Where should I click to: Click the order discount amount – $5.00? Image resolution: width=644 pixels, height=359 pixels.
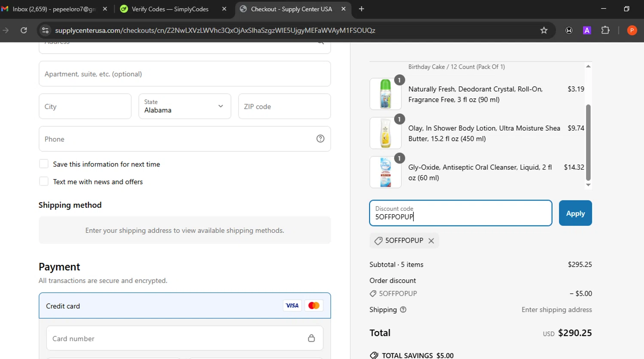581,294
